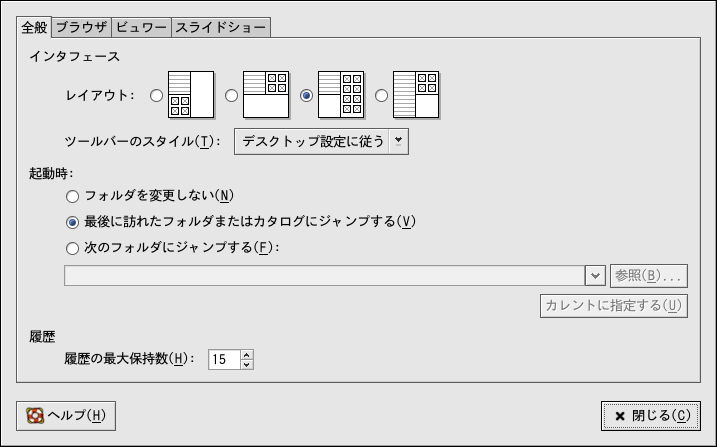Open the スライドショー tab

[x=221, y=27]
